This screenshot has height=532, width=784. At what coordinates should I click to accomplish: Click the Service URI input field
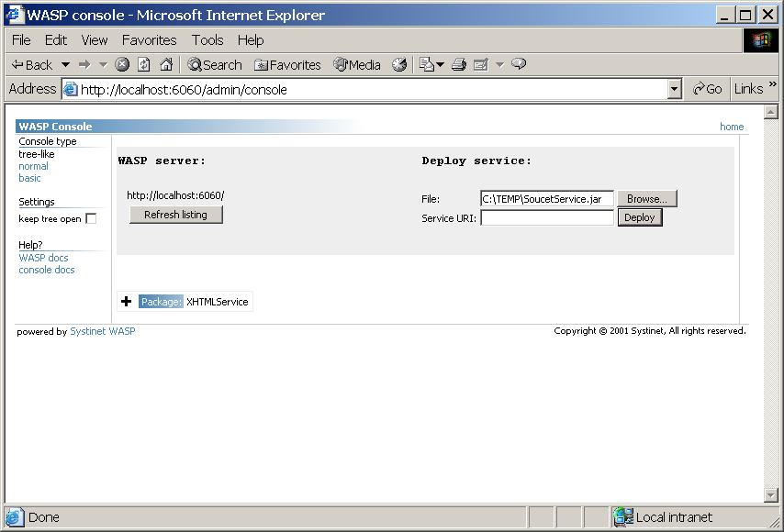(547, 217)
